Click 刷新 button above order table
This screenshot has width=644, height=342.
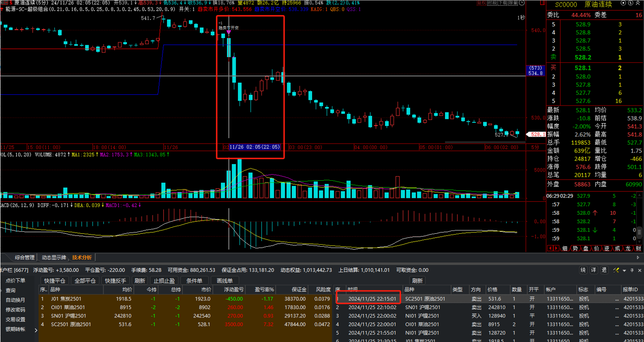(x=417, y=281)
